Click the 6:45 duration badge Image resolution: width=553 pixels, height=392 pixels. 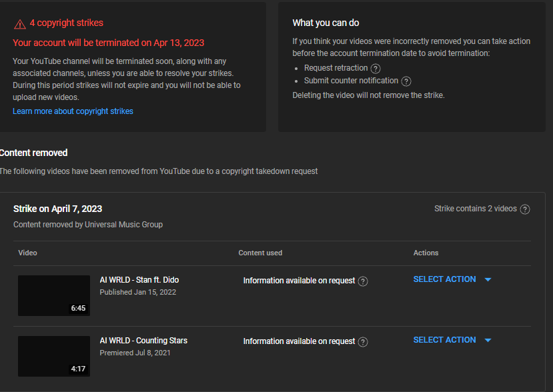point(78,308)
